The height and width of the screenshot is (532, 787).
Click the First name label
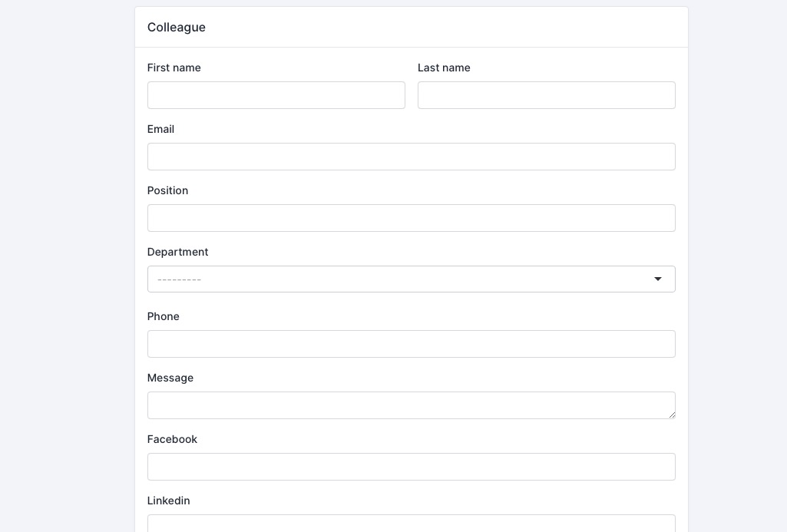point(174,68)
